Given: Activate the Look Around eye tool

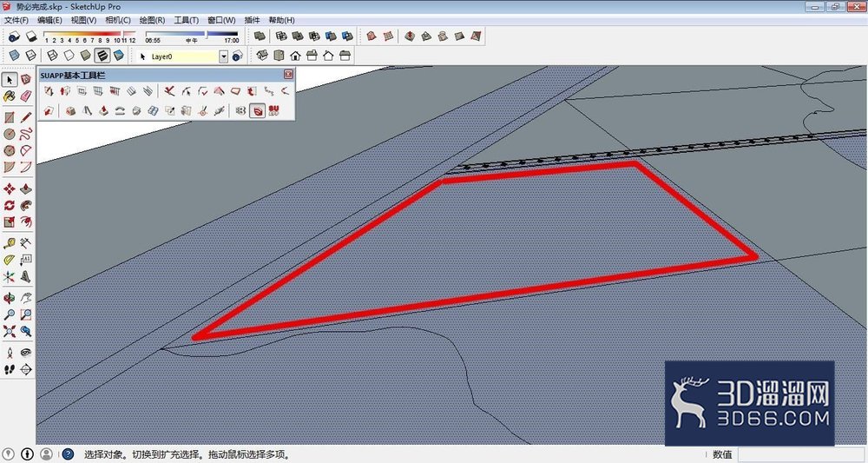Looking at the screenshot, I should coord(26,353).
